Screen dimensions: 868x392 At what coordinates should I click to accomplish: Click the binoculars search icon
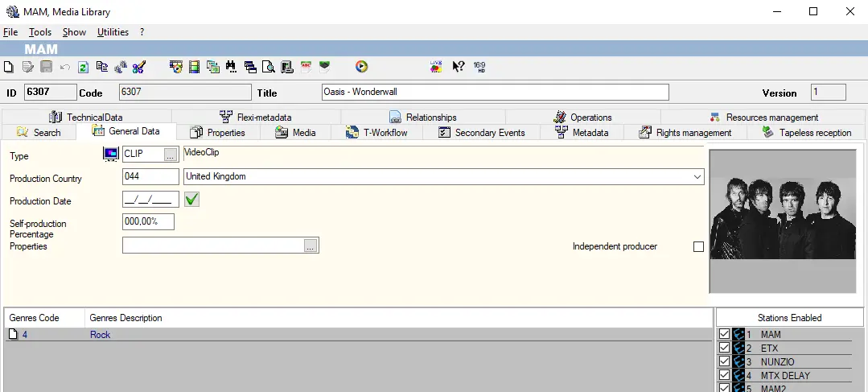tap(232, 67)
